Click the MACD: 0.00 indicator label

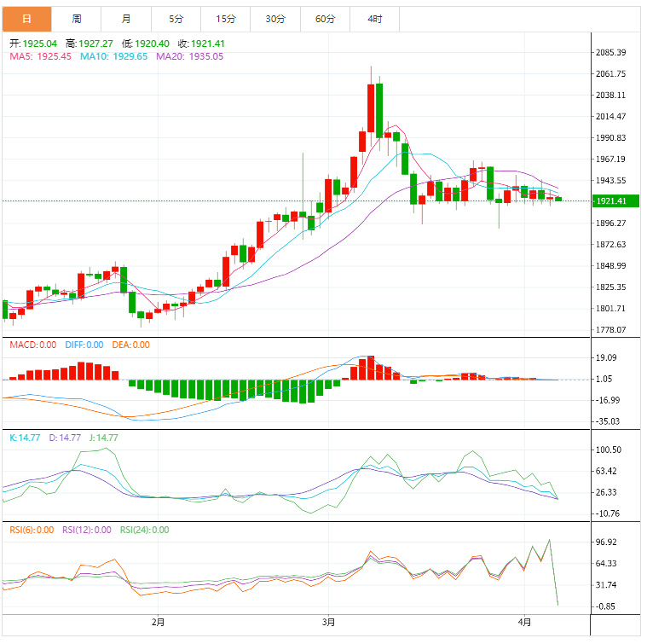[32, 345]
